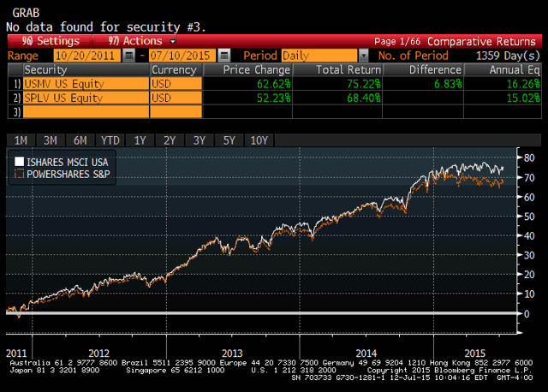Click the 68.40% total return value
The image size is (548, 392).
pos(364,98)
